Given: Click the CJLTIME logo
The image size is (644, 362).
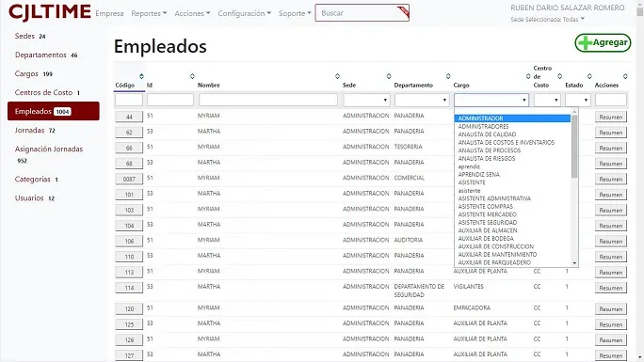Looking at the screenshot, I should (x=49, y=12).
